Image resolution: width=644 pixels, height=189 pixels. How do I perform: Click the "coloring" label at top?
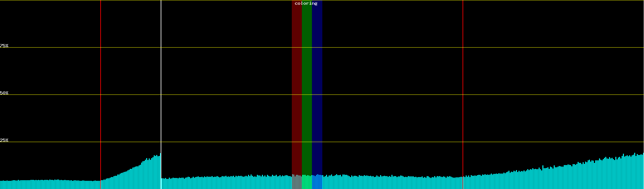[306, 3]
